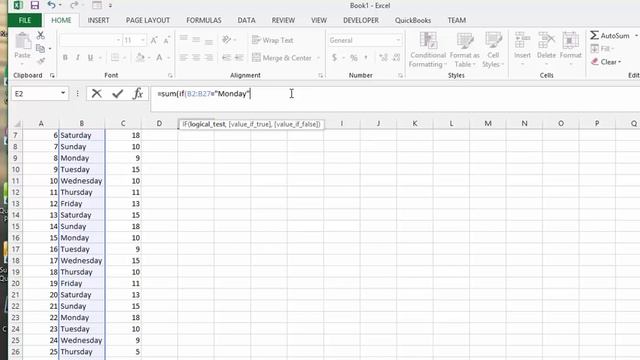Screen dimensions: 640x360
Task: Click the Insert cells icon
Action: pos(522,41)
